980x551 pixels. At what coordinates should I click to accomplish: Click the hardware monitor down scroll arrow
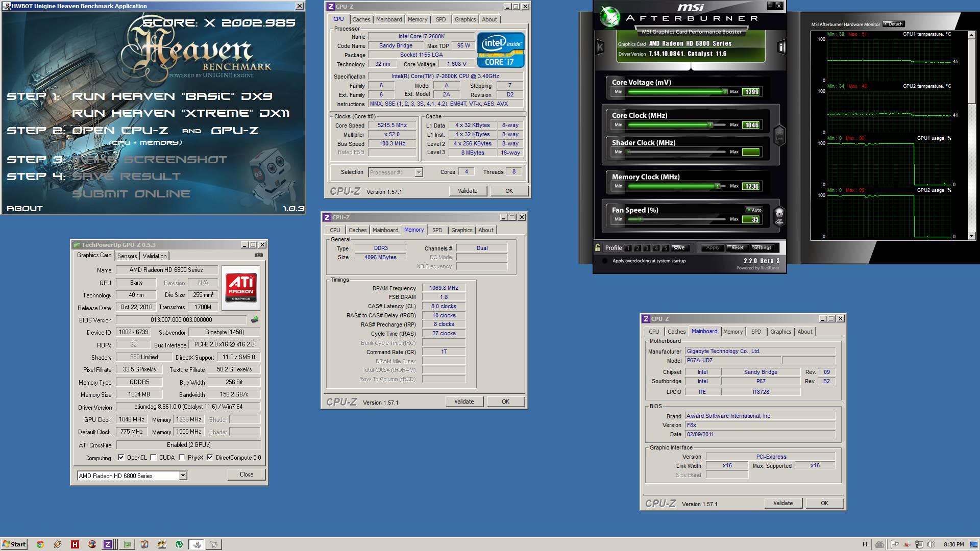tap(971, 236)
